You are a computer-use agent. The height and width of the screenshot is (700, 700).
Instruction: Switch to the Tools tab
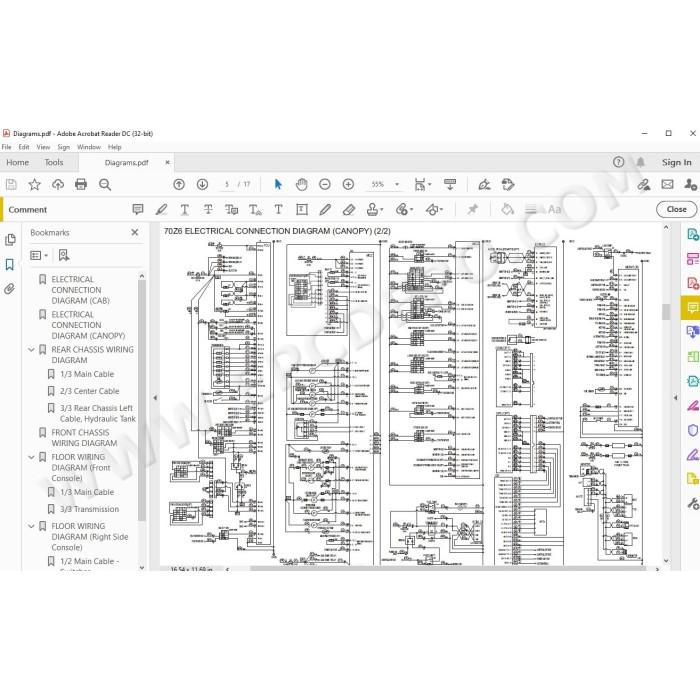(54, 162)
